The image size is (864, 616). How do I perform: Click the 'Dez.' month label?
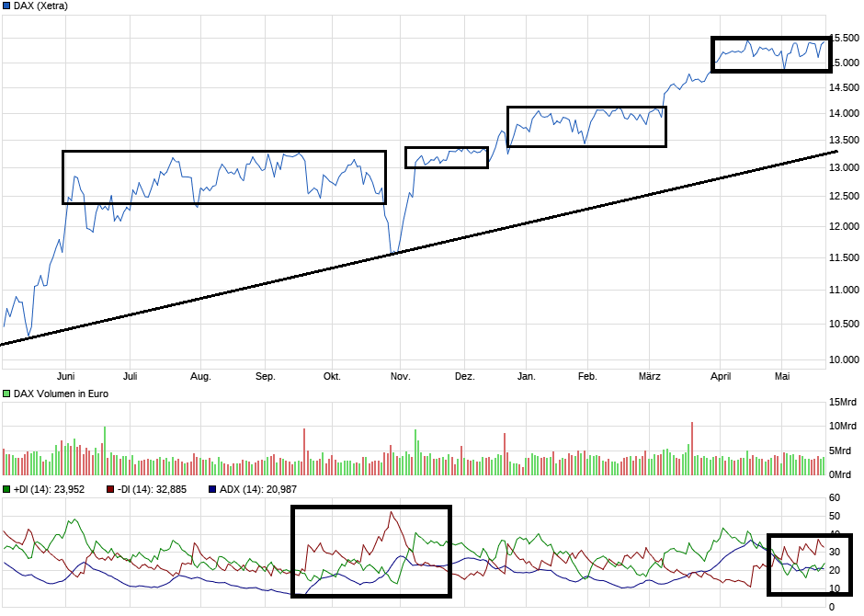click(464, 376)
